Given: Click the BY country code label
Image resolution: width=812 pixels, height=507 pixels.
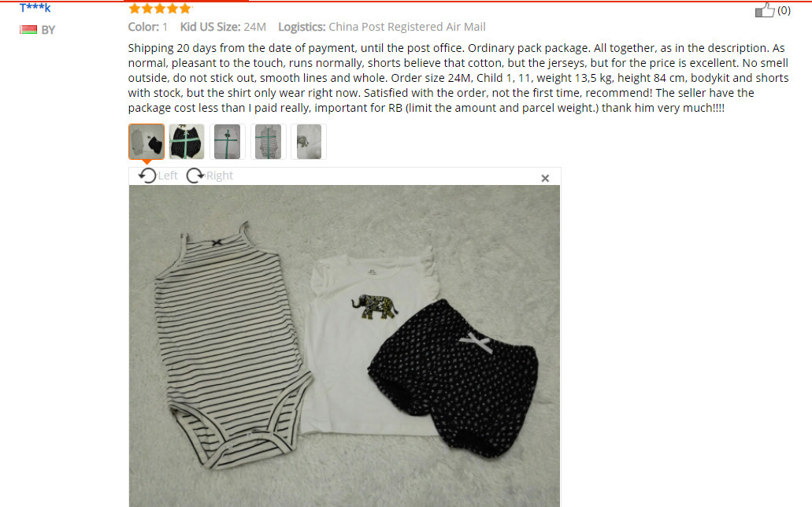Looking at the screenshot, I should coord(48,30).
